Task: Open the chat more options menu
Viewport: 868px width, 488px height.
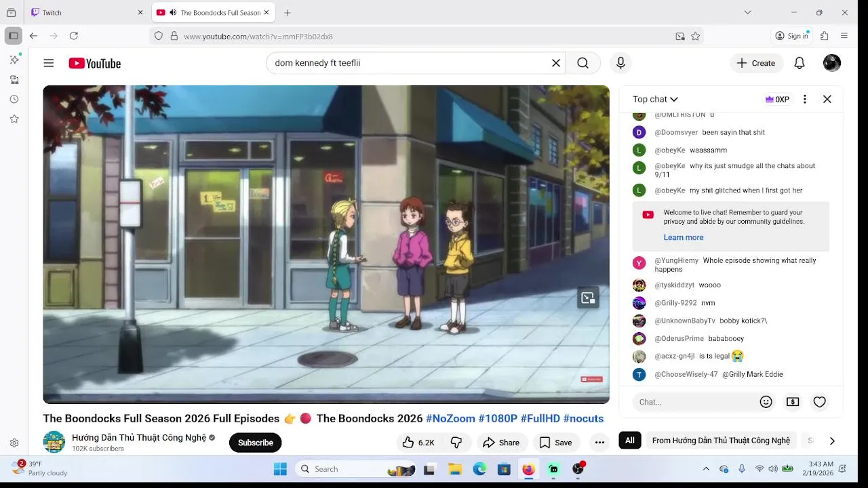Action: tap(805, 99)
